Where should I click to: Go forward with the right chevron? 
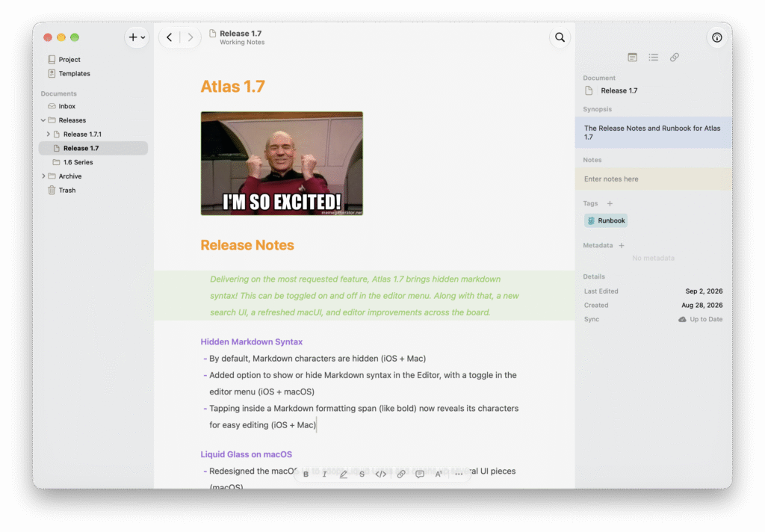coord(191,37)
